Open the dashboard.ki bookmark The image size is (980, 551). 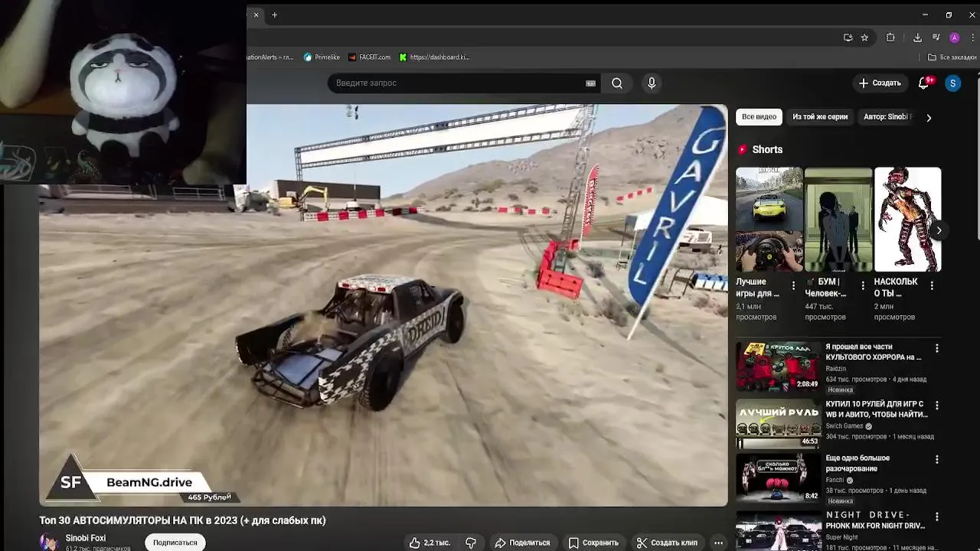coord(434,57)
